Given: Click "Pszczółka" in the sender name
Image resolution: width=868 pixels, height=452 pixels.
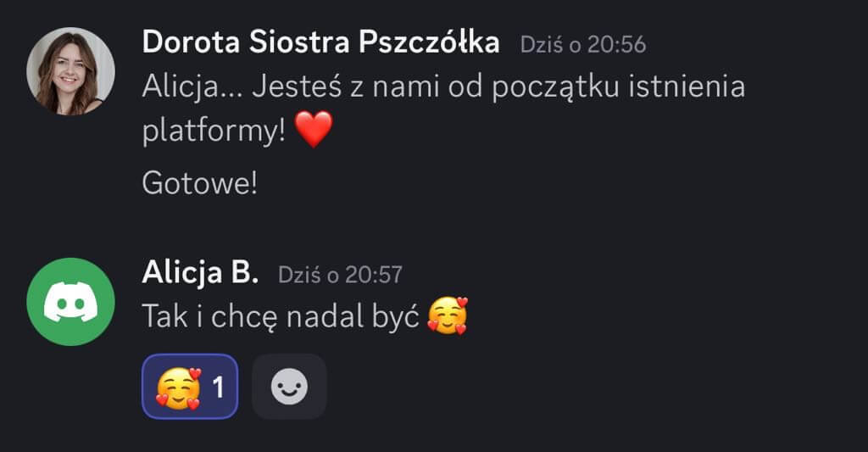Looking at the screenshot, I should tap(429, 42).
